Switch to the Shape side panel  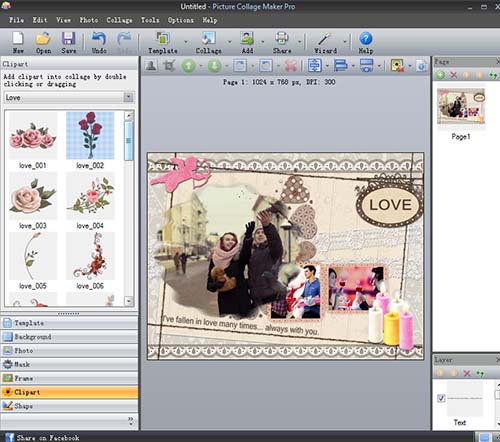click(x=69, y=406)
